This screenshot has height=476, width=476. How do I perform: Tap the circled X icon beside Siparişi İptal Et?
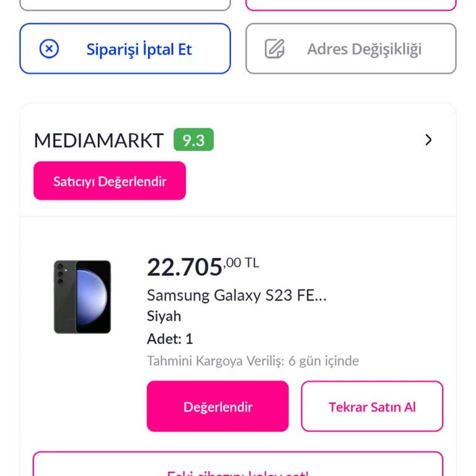click(49, 49)
